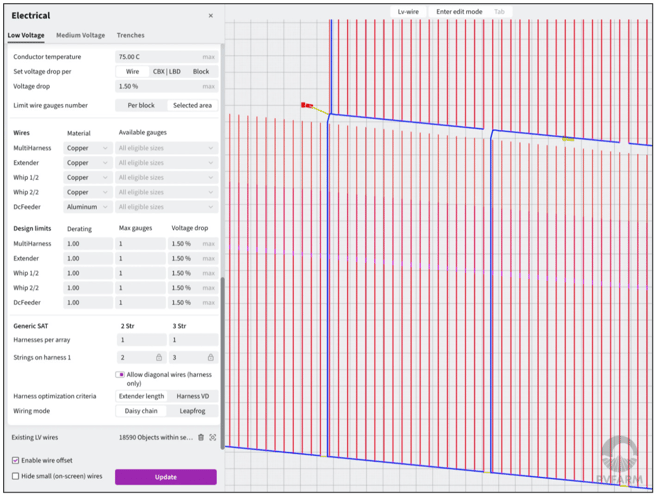Delete existing LV wires with trash icon
This screenshot has width=657, height=495.
click(x=201, y=437)
